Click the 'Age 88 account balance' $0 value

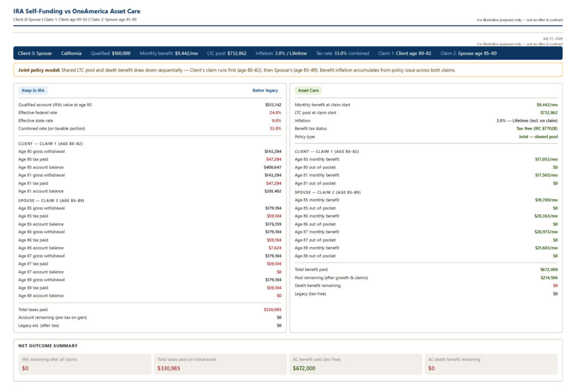click(x=279, y=296)
